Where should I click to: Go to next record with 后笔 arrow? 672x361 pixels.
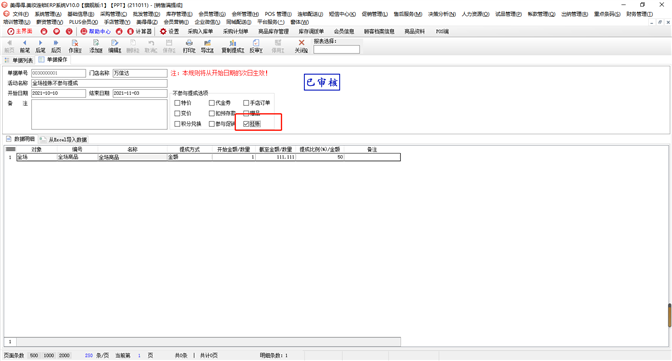(x=40, y=43)
